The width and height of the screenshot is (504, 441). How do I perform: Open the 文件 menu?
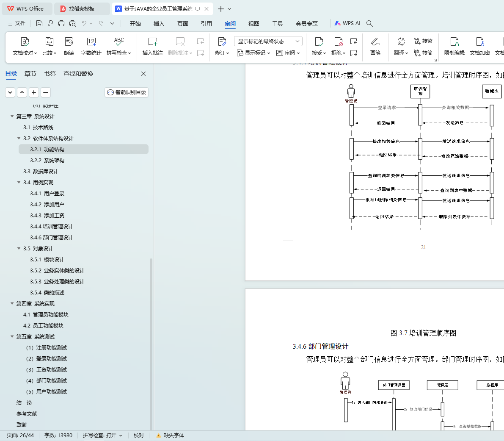point(17,23)
